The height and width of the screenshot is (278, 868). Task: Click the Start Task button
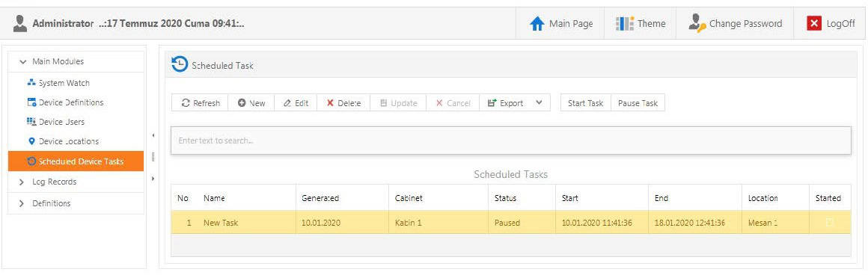(x=585, y=103)
